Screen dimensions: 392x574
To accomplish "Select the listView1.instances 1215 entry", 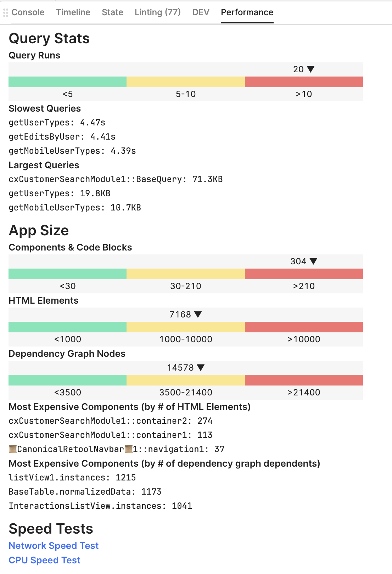I will (x=72, y=478).
